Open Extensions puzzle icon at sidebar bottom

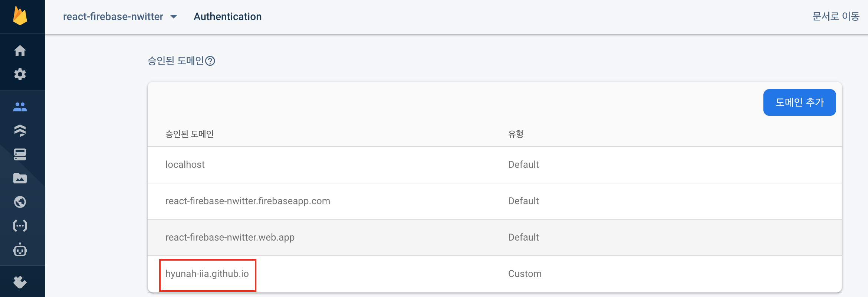coord(20,282)
